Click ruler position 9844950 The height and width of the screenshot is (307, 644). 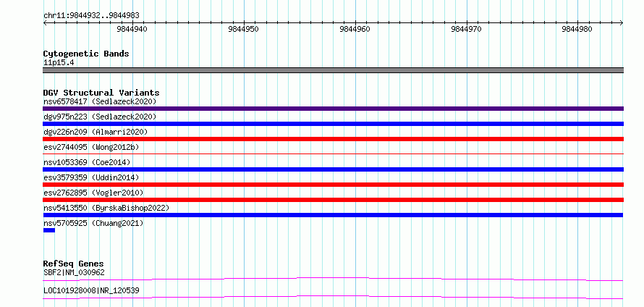pos(244,29)
